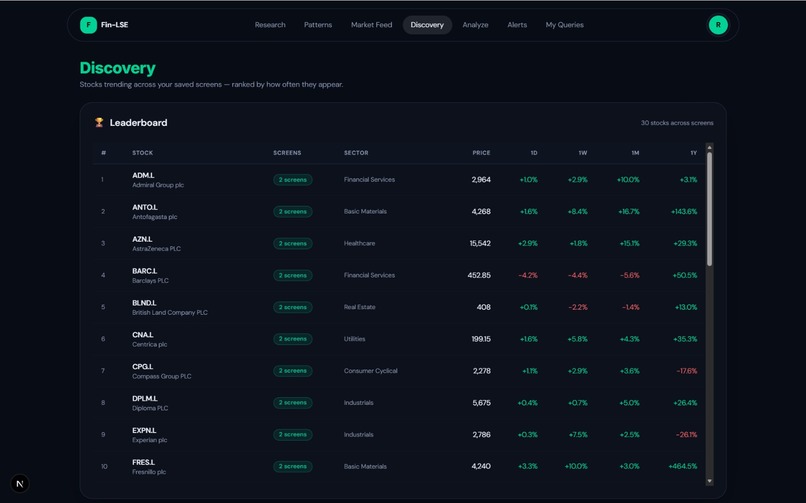This screenshot has width=806, height=503.
Task: Click 2 screens badge for BLND.L
Action: (292, 307)
